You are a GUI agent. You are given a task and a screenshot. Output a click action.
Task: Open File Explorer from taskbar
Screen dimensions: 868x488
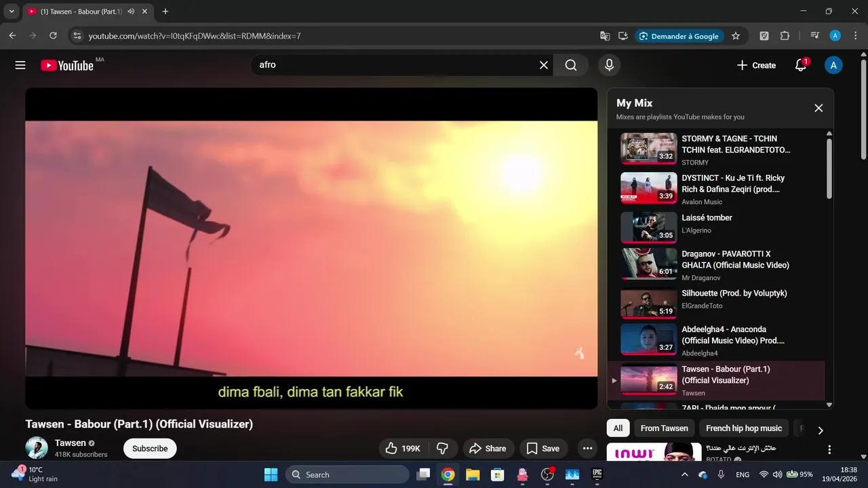[473, 474]
